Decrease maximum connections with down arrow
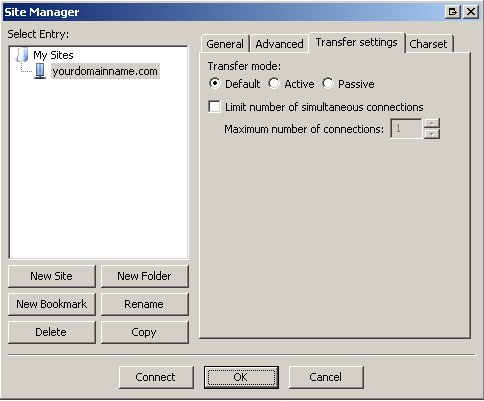 coord(432,134)
